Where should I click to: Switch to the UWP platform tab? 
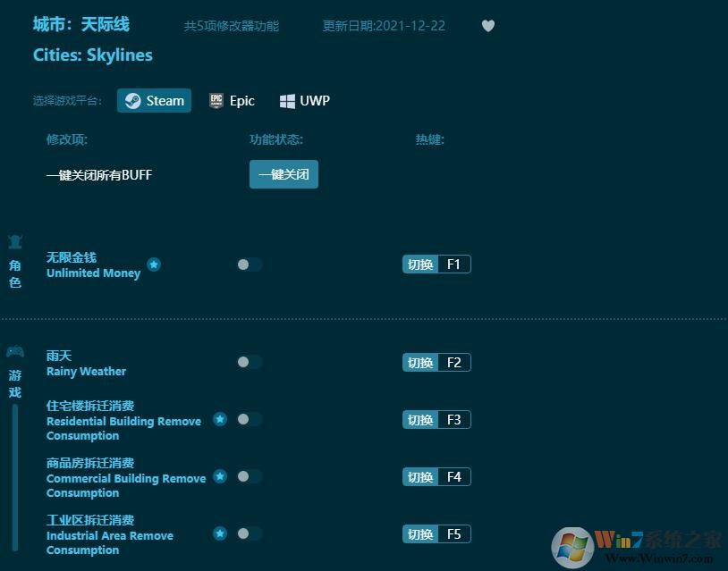tap(304, 100)
